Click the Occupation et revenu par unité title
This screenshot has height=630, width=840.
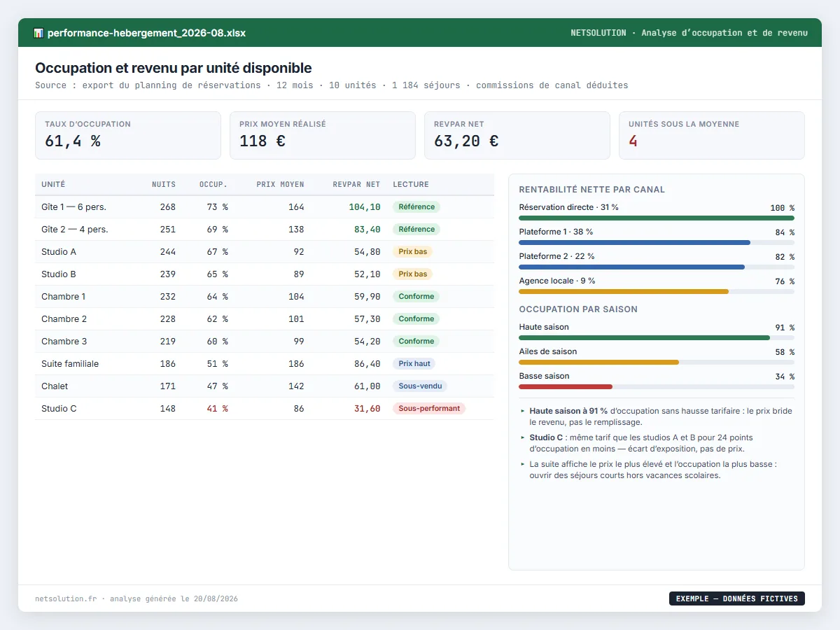click(174, 68)
